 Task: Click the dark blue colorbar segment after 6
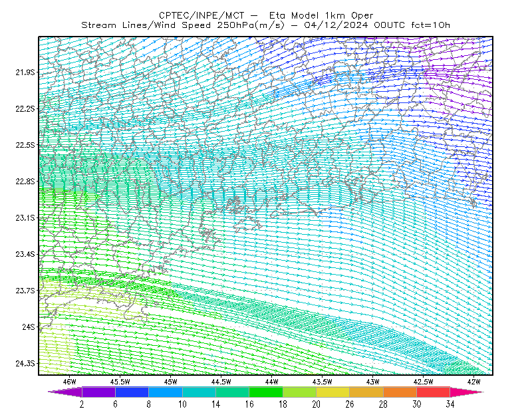[x=132, y=392]
